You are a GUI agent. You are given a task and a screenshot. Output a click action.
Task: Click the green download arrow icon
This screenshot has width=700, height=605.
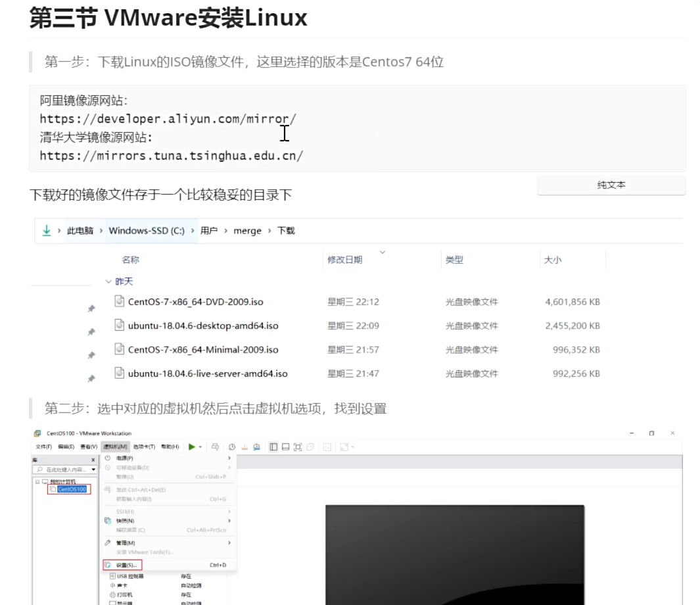(x=47, y=230)
